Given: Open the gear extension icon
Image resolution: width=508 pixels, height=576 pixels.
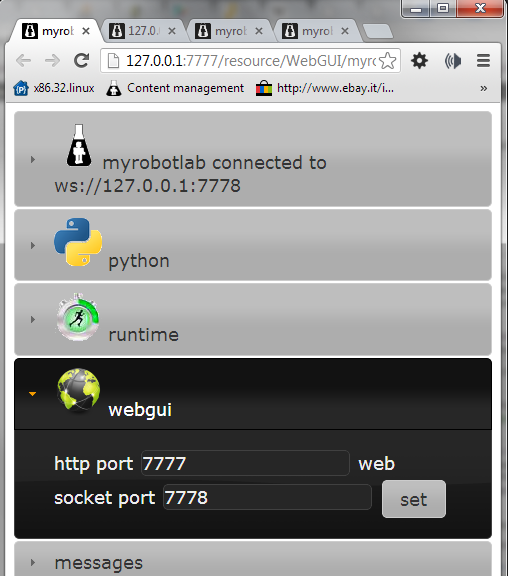Looking at the screenshot, I should (419, 61).
